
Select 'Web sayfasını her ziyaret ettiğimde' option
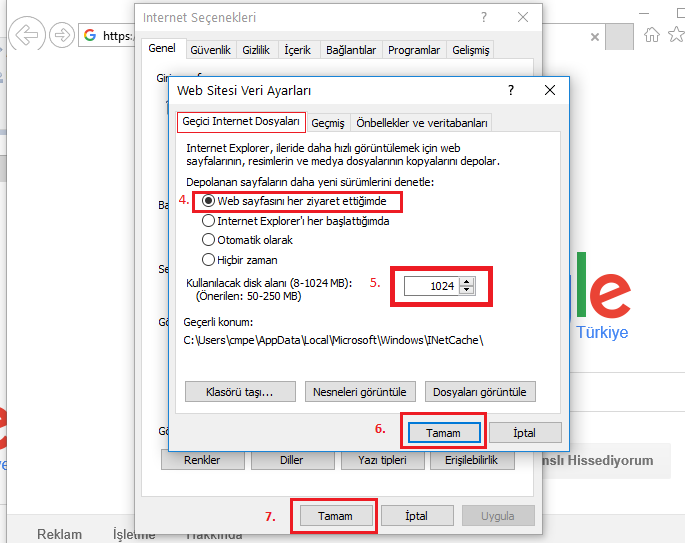point(209,201)
